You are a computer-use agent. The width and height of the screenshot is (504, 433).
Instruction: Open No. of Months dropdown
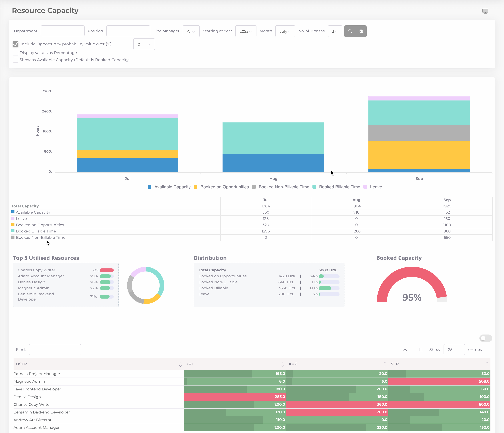[335, 31]
